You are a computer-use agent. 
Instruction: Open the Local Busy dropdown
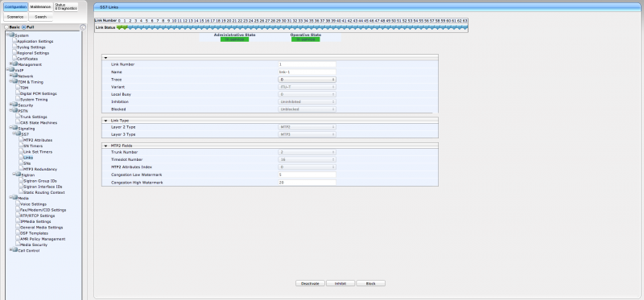tap(308, 94)
